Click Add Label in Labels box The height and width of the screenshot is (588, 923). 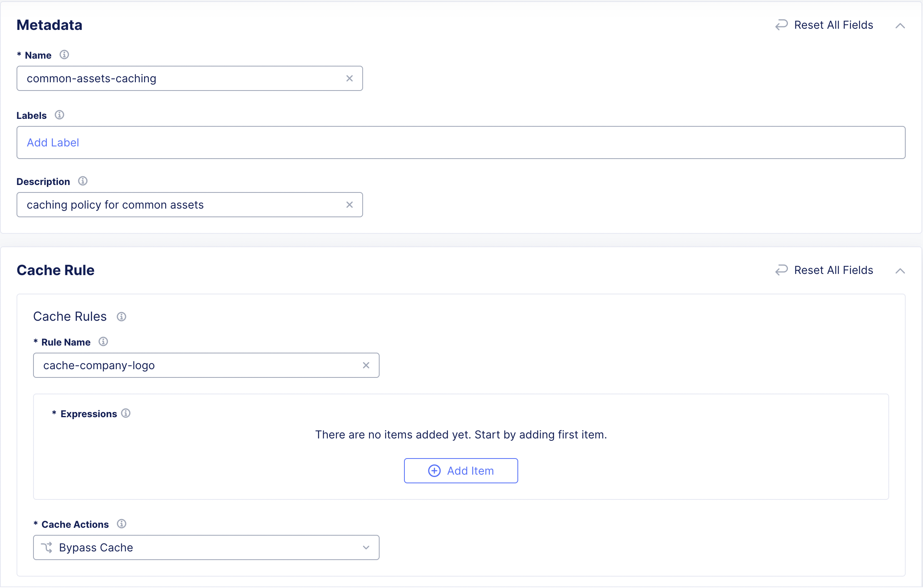tap(53, 142)
